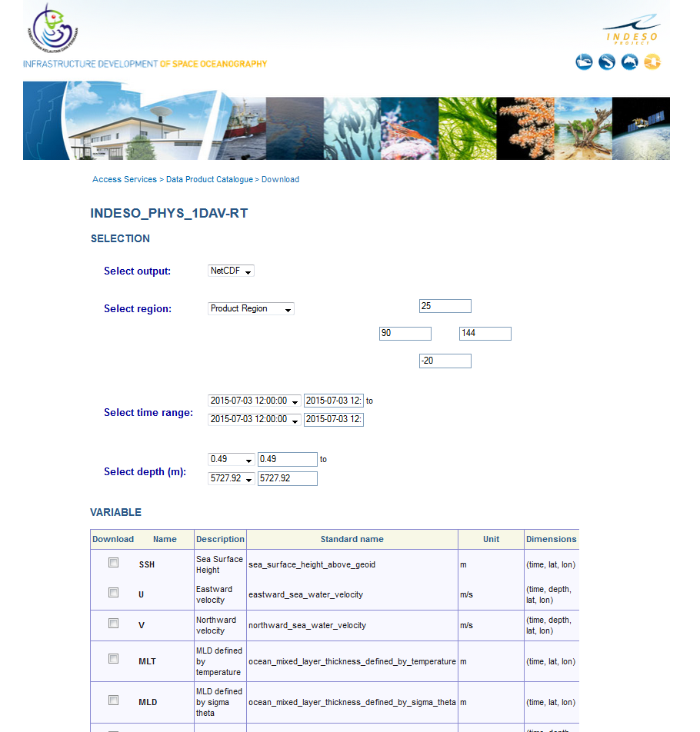Image resolution: width=700 pixels, height=732 pixels.
Task: Enable the MLD download checkbox
Action: coord(113,700)
